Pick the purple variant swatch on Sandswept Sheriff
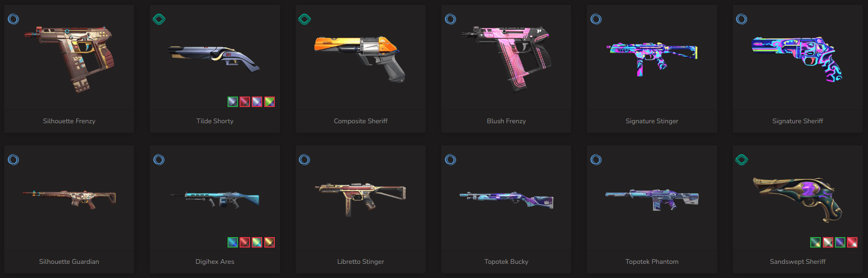Image resolution: width=868 pixels, height=278 pixels. (840, 242)
